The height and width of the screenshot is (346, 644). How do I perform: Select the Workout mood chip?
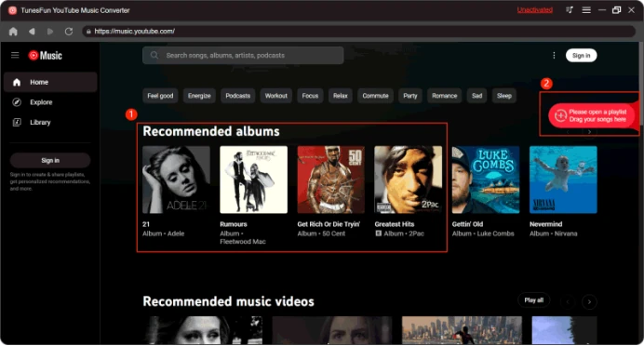coord(276,96)
